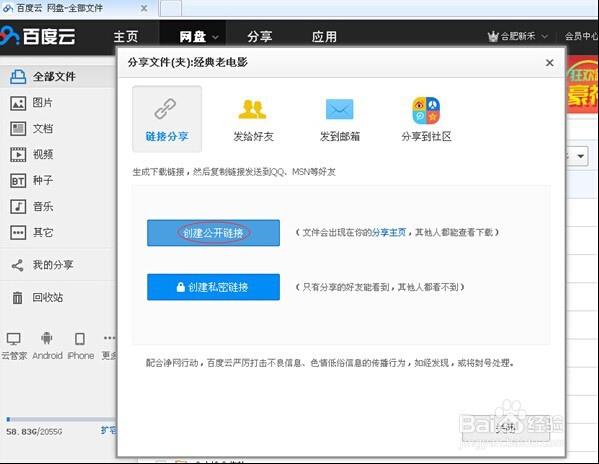Click the 更多 clients dots icon
Image resolution: width=599 pixels, height=464 pixels.
point(109,338)
